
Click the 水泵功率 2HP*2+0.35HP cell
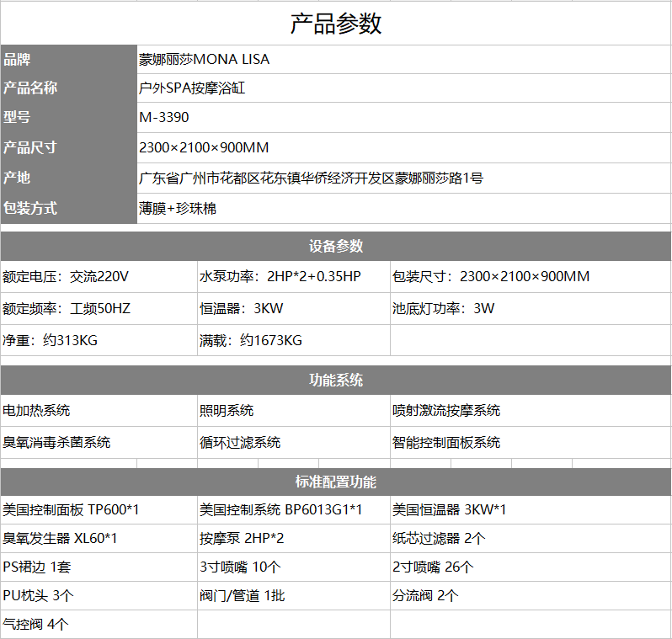pyautogui.click(x=292, y=277)
